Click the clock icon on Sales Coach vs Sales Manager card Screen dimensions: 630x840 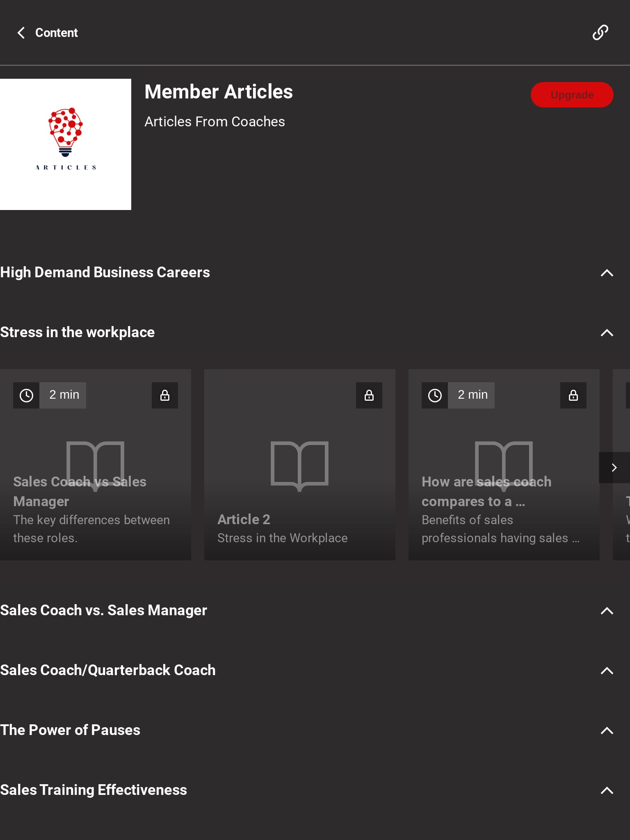click(26, 395)
